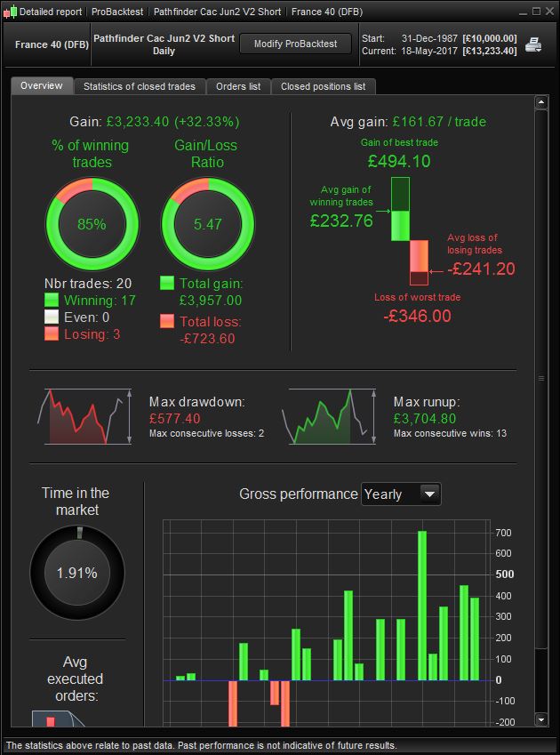Click the scrollbar up arrow
Screen dimensions: 560x755
click(x=541, y=102)
